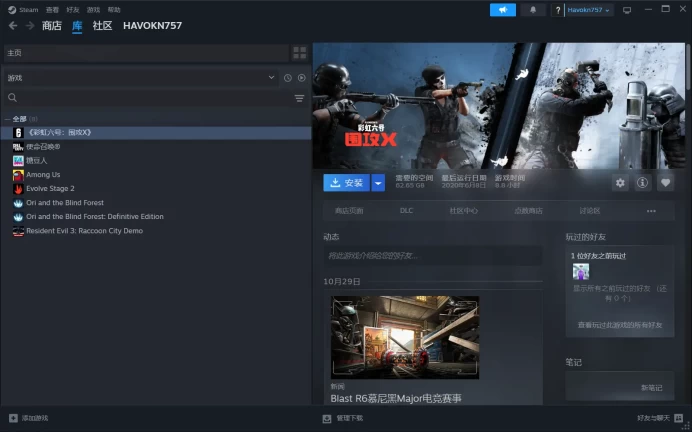Click the 使命召唤 game icon

tap(18, 147)
